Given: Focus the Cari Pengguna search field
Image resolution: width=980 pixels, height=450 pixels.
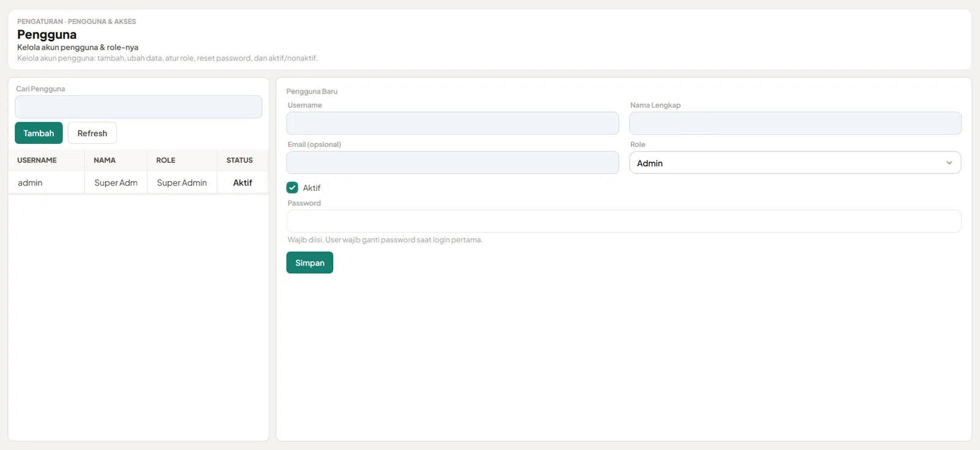Looking at the screenshot, I should (x=138, y=107).
